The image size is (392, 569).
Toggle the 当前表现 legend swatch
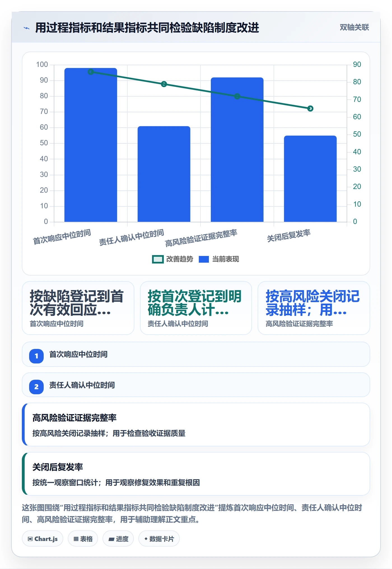coord(204,259)
